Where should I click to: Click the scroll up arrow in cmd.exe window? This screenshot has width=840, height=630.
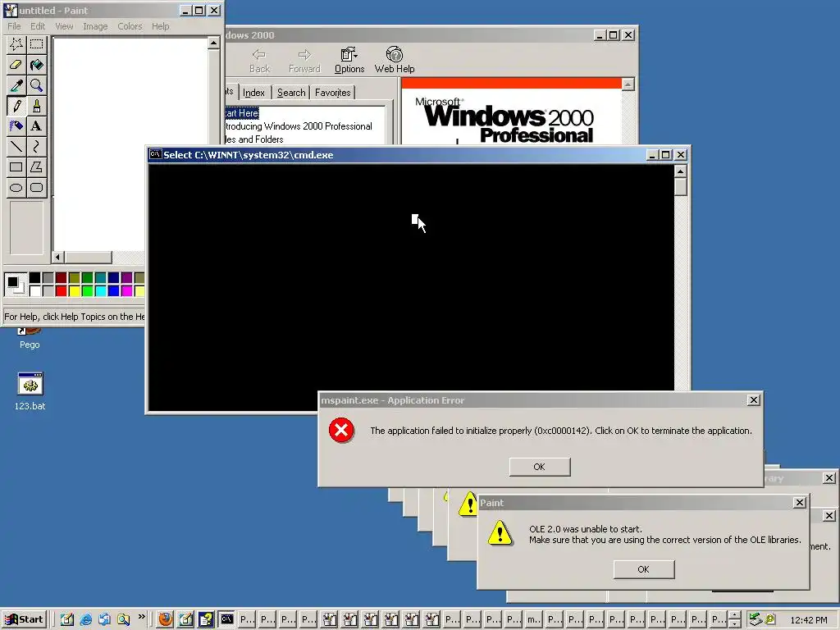(x=680, y=171)
